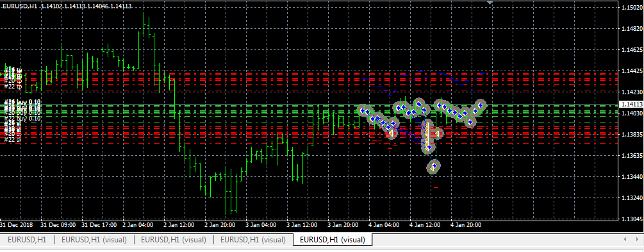Select the active rightmost EURUSD,H1 (visual) tab

tap(332, 239)
